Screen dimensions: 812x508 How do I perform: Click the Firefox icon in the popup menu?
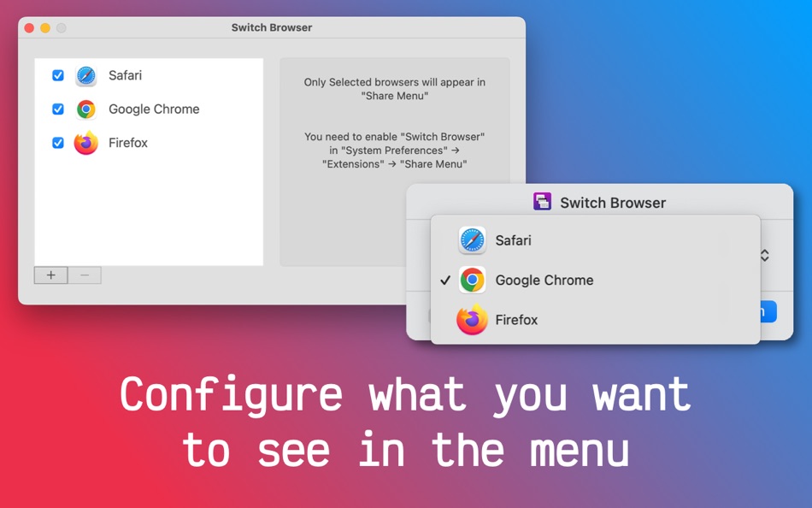(472, 320)
